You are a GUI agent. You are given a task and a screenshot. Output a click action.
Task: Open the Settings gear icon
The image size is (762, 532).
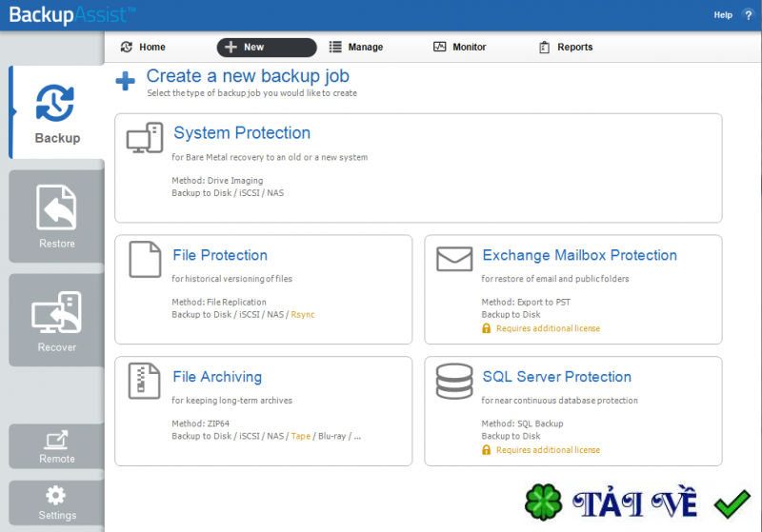[x=56, y=495]
